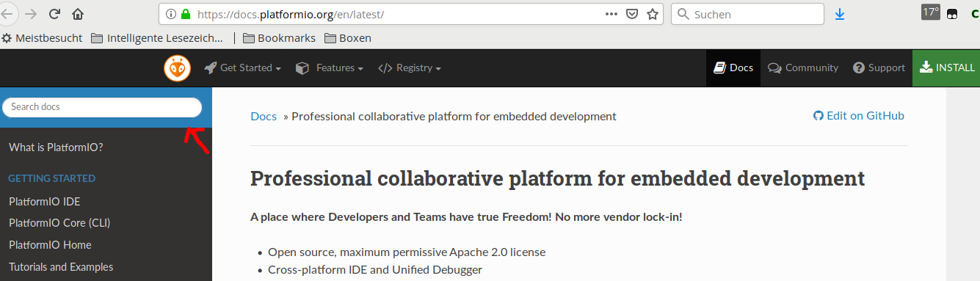980x281 pixels.
Task: Expand the Get Started dropdown
Action: [x=243, y=68]
